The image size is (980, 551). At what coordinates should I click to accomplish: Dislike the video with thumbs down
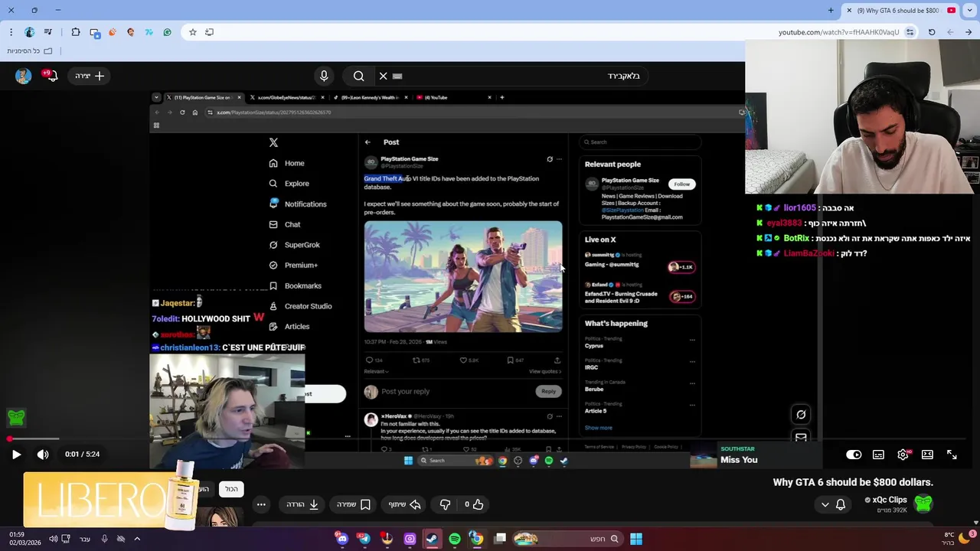coord(445,504)
